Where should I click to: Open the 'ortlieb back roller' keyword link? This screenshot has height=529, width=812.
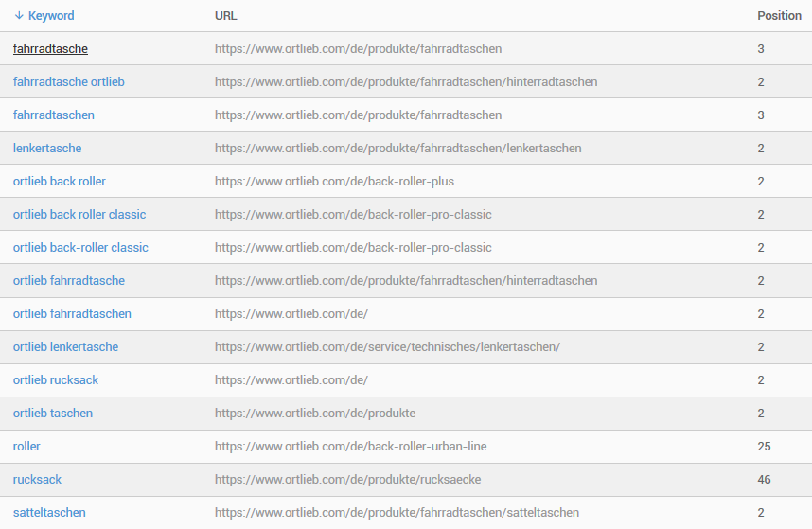click(60, 181)
